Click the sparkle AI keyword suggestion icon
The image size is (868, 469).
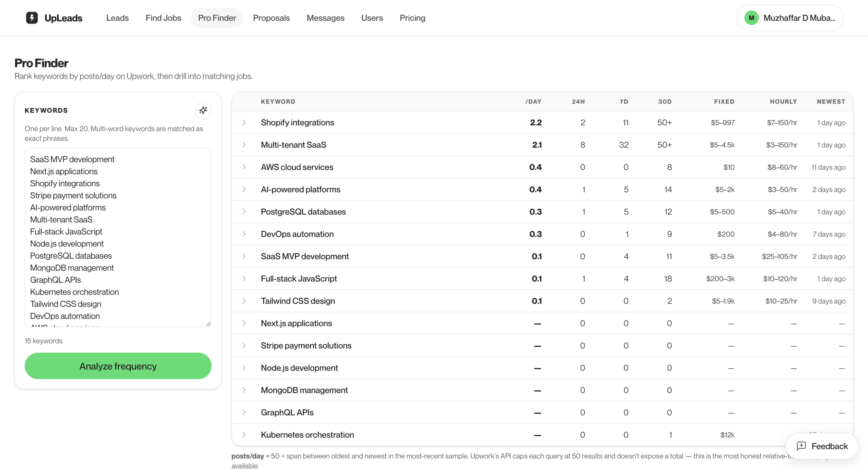tap(203, 110)
